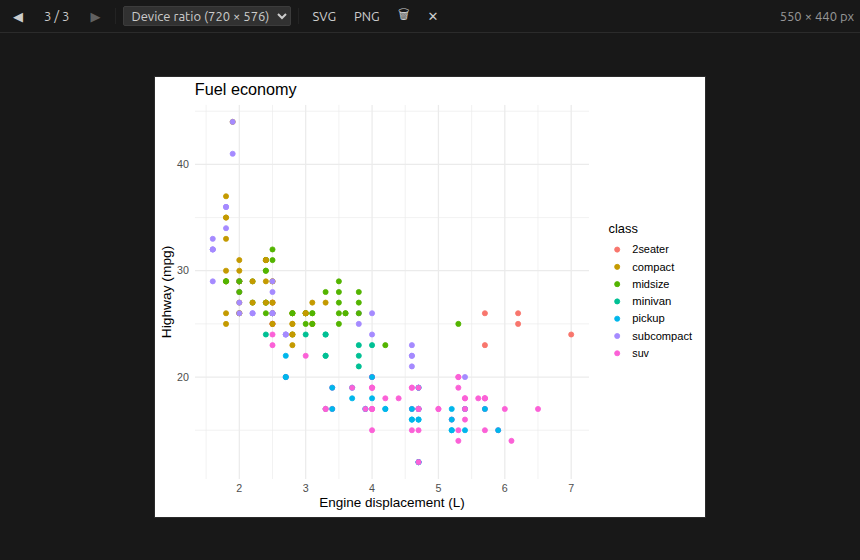The height and width of the screenshot is (560, 860).
Task: Click the plot counter 3 / 3
Action: (x=56, y=16)
